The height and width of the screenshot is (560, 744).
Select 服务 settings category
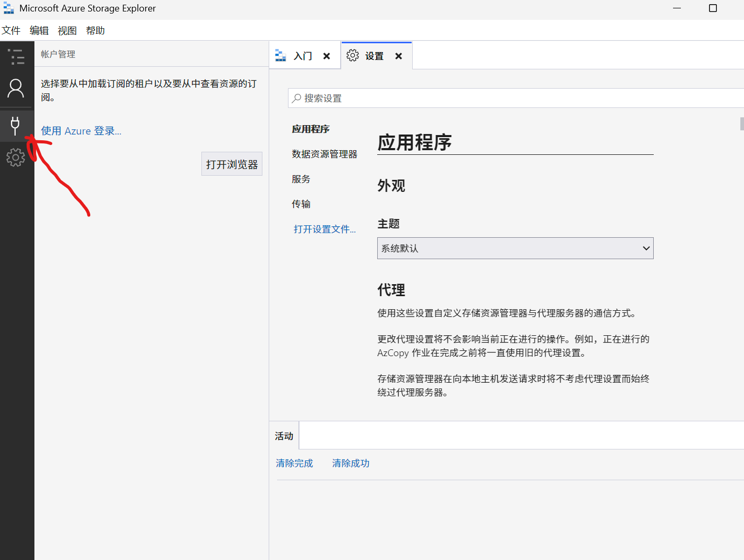[x=301, y=179]
